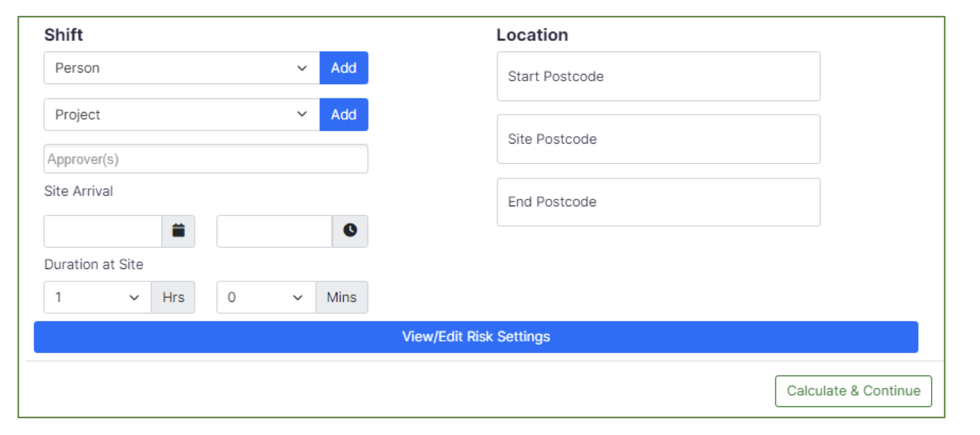Click Add button next to Person

pos(344,68)
